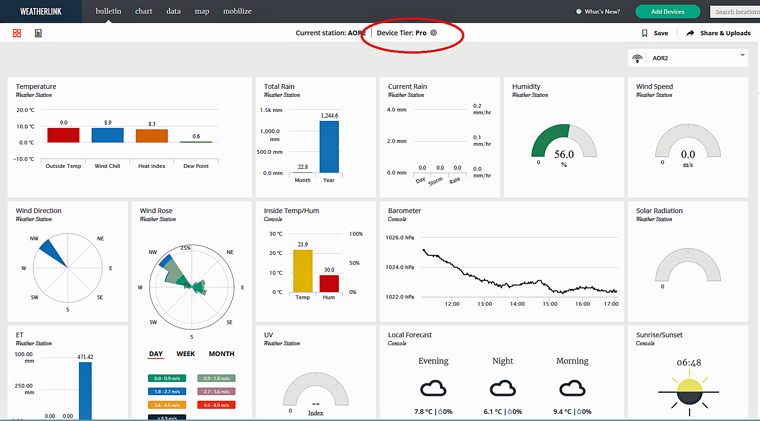Click the sunrise sun icon

coord(689,393)
